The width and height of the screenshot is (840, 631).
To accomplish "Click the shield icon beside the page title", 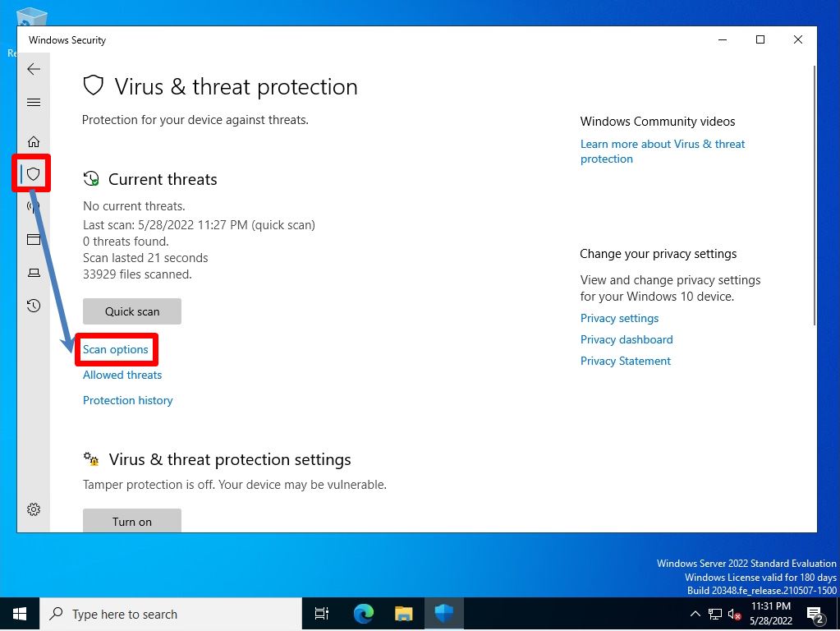I will point(94,85).
